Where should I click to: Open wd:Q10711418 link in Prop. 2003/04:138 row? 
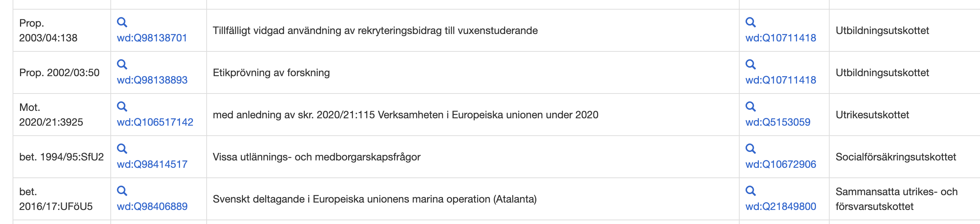[780, 38]
